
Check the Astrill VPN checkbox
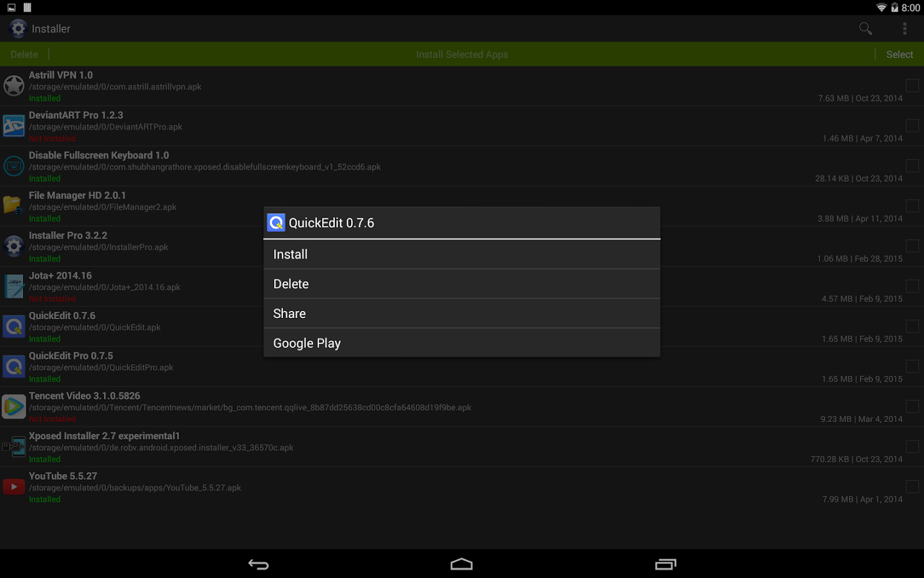pos(912,85)
